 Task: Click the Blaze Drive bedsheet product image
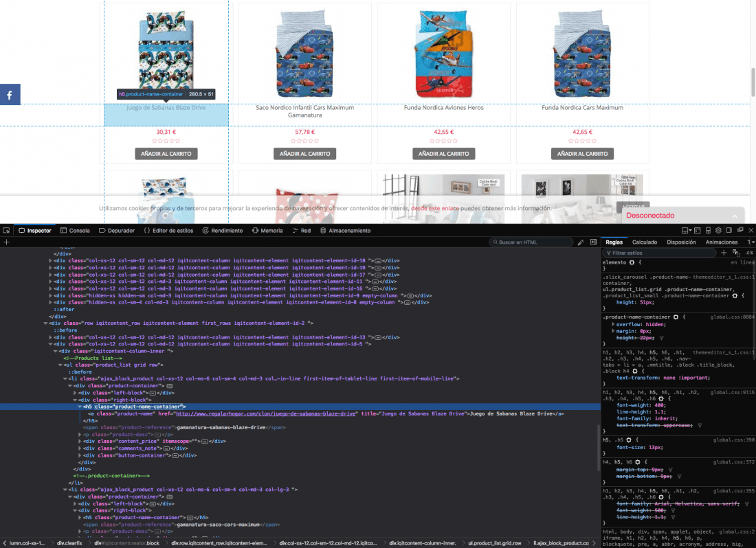166,51
